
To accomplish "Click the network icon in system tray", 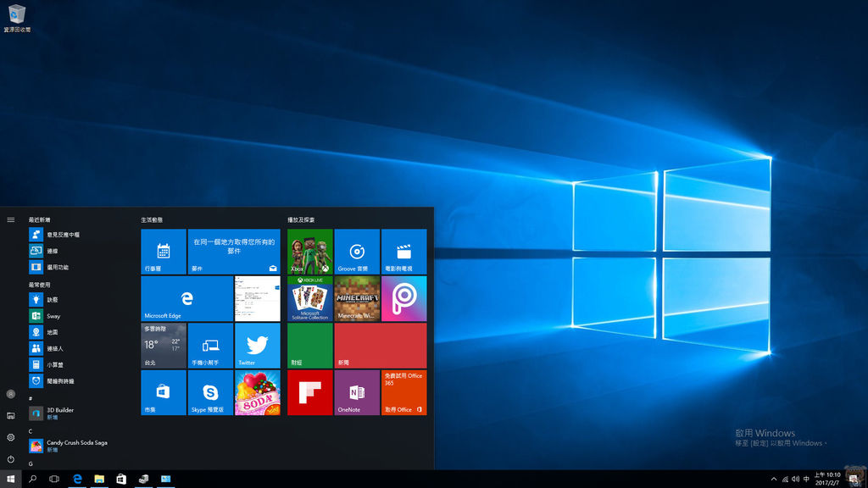I will click(785, 480).
